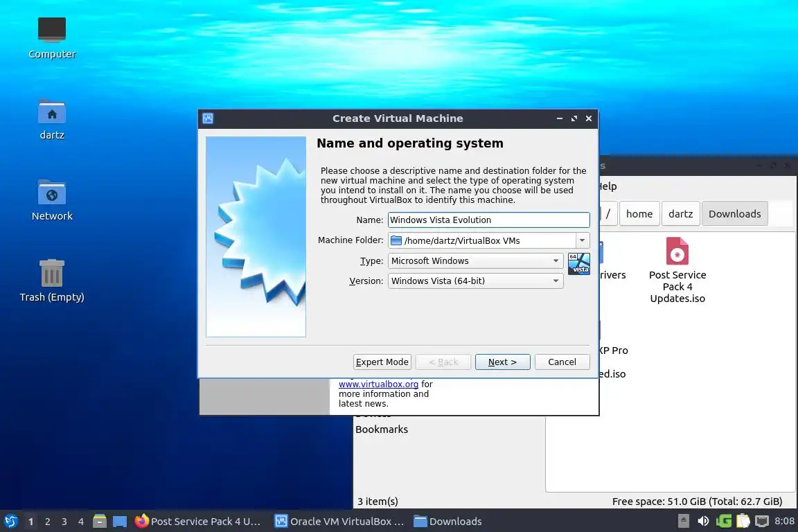The height and width of the screenshot is (532, 798).
Task: Open the Lubuntu start menu icon
Action: tap(10, 522)
